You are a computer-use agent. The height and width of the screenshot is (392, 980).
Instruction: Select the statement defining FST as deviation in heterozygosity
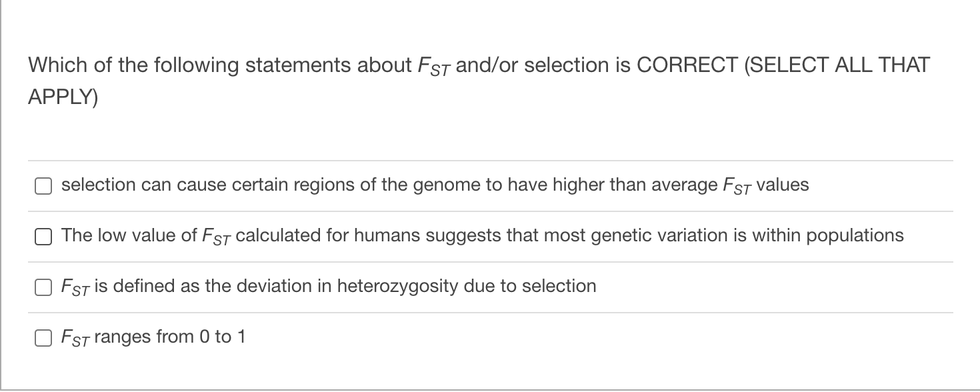pyautogui.click(x=327, y=286)
